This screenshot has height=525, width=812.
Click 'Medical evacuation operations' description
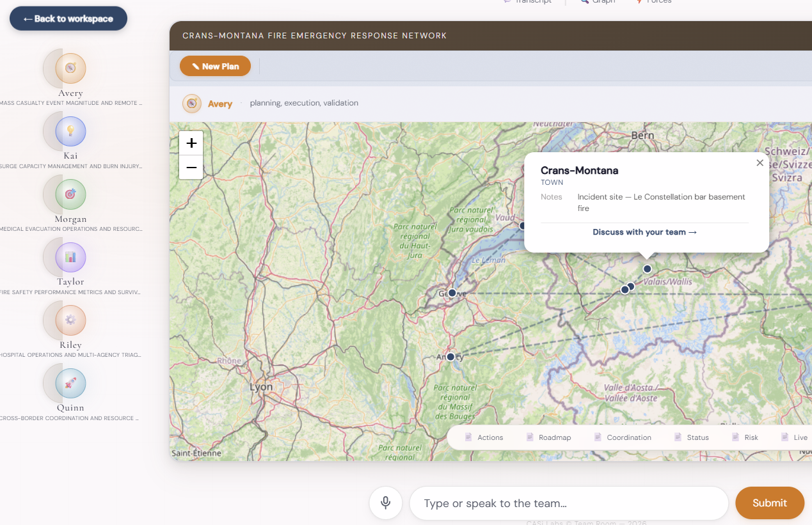pyautogui.click(x=70, y=229)
